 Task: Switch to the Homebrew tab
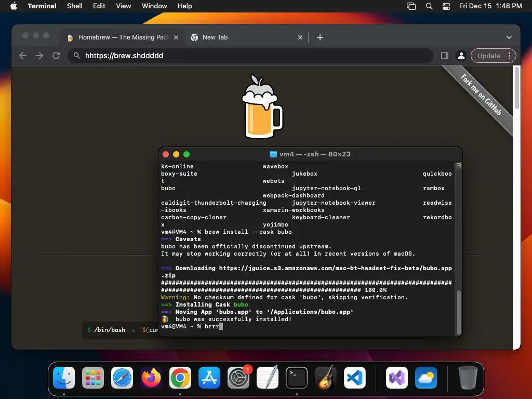(x=123, y=37)
